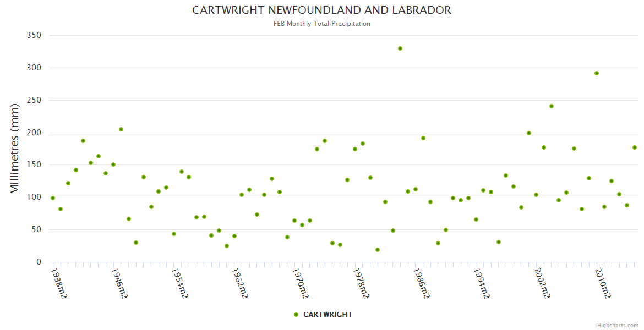Click the chart title CARTWRIGHT NEWFOUNDLAND AND LABRADOR
644x330 pixels.
(321, 10)
